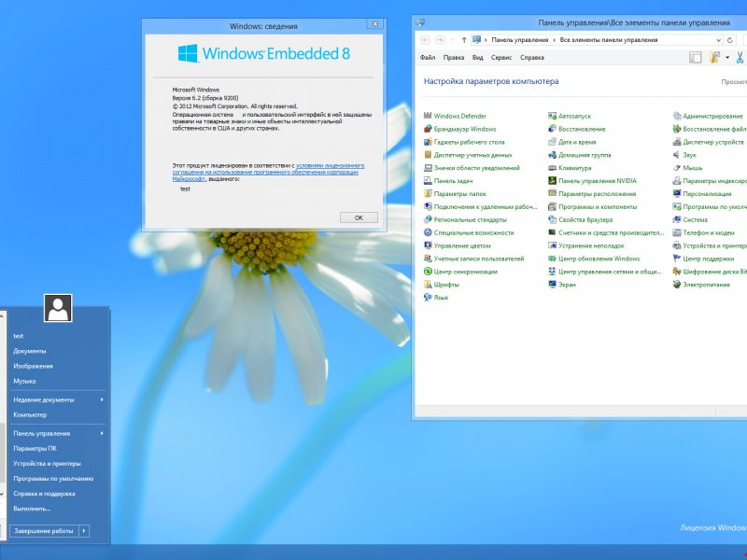Open recent locations dropdown next to Forward
The image size is (747, 560).
tap(452, 40)
